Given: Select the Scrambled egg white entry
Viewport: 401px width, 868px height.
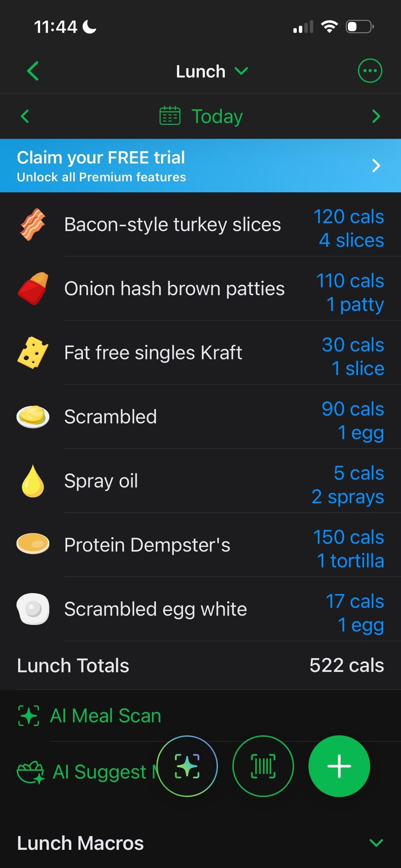Looking at the screenshot, I should tap(155, 609).
